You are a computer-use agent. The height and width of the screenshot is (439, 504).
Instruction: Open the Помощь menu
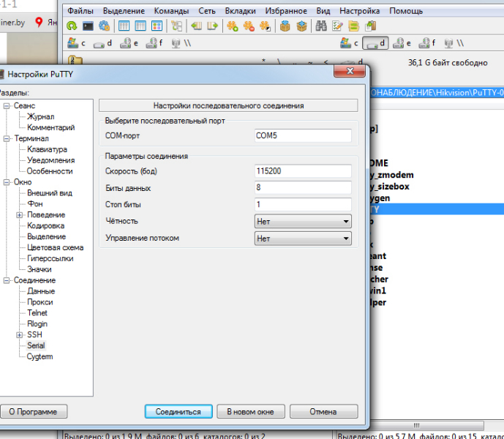406,11
